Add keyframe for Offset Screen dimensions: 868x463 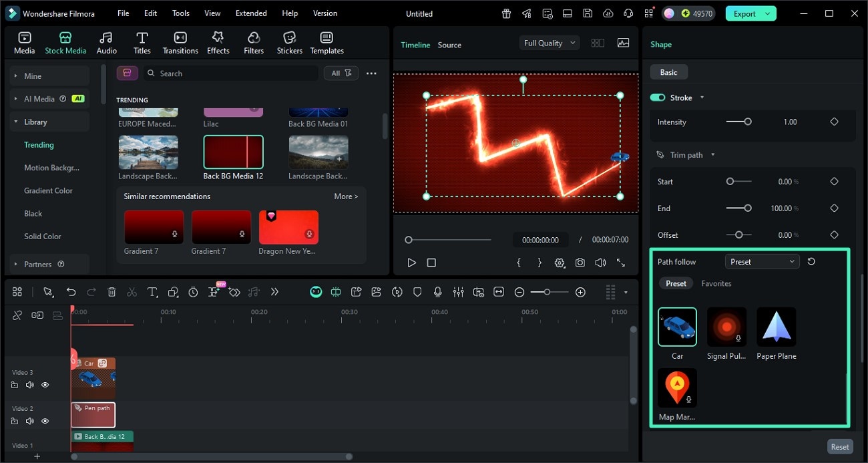(x=834, y=235)
